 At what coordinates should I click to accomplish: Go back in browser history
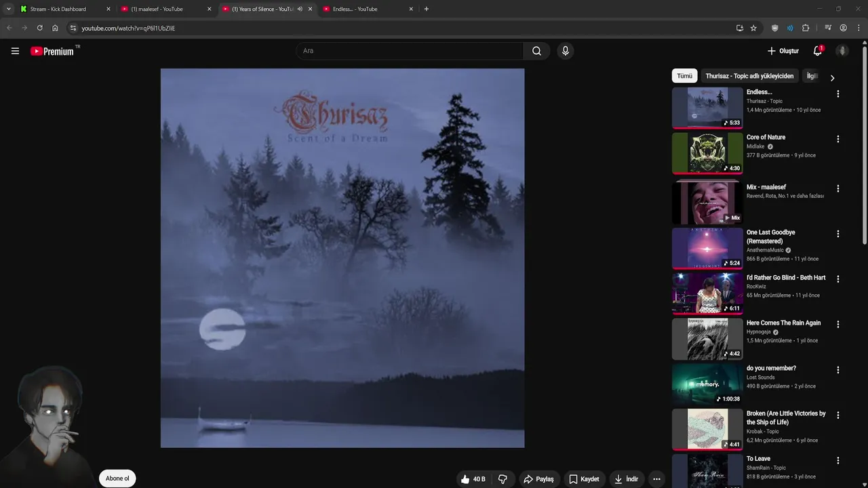point(9,28)
